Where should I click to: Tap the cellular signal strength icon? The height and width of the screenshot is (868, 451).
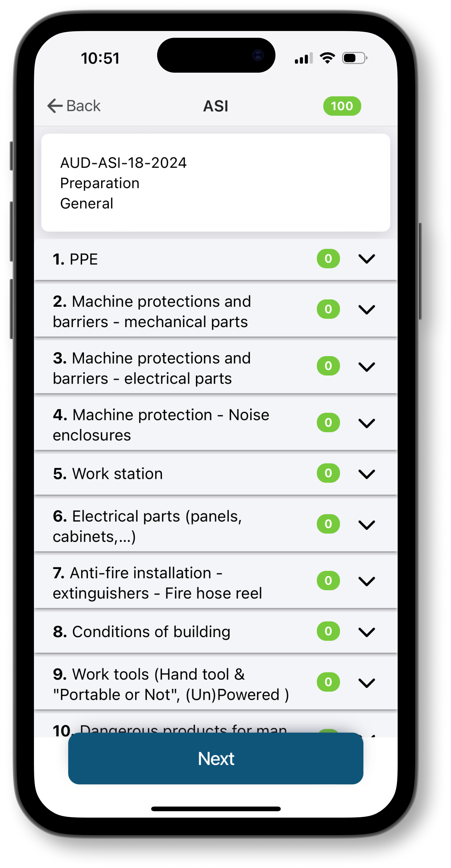(303, 59)
